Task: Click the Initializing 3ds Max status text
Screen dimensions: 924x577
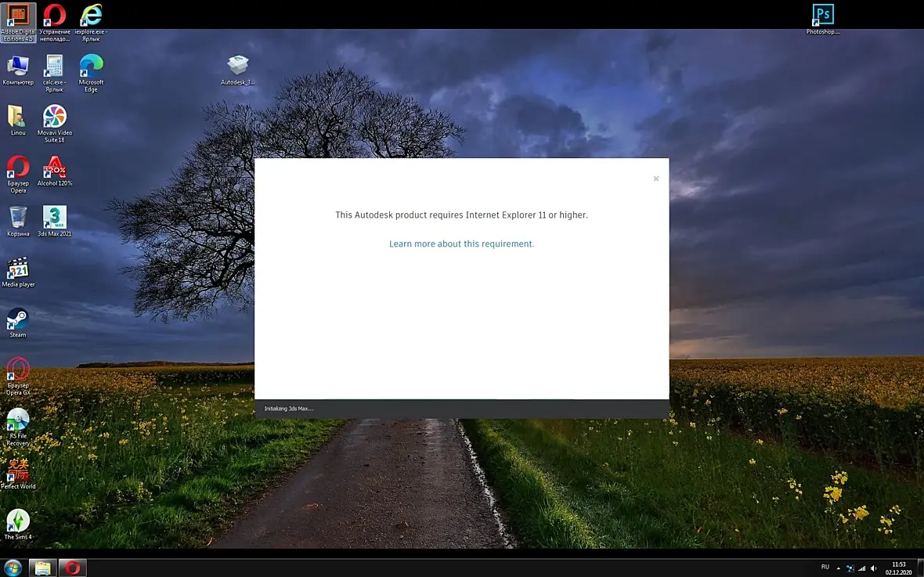Action: point(289,409)
